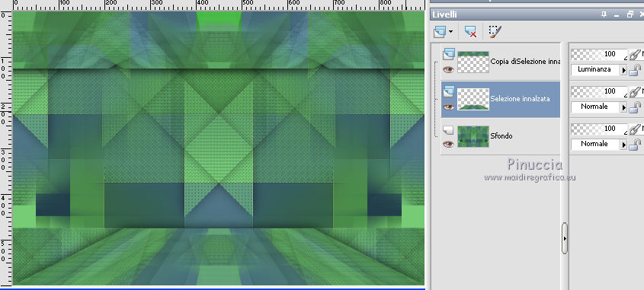Hide the Selezione innalzata layer
The height and width of the screenshot is (290, 644).
(448, 107)
